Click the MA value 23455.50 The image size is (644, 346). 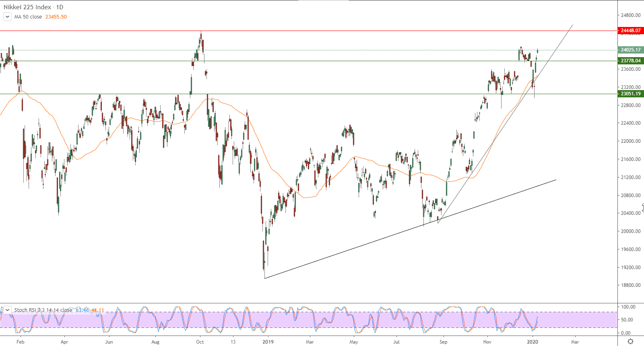[56, 17]
